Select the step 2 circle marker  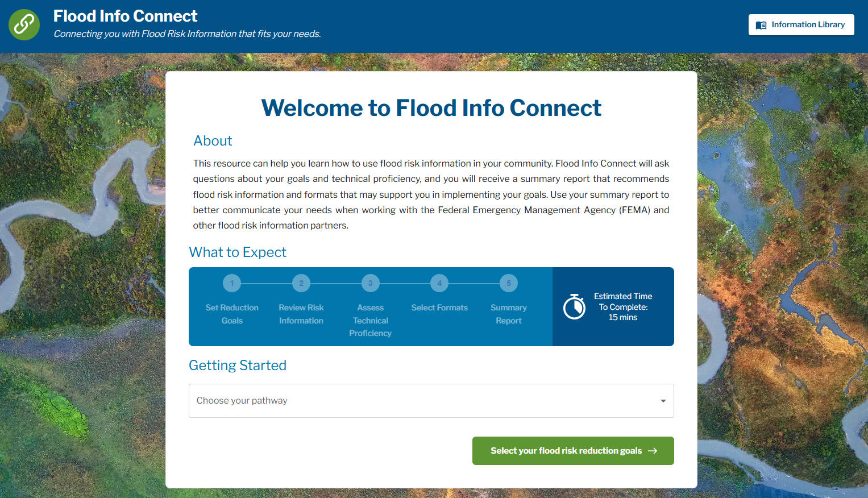pos(301,283)
